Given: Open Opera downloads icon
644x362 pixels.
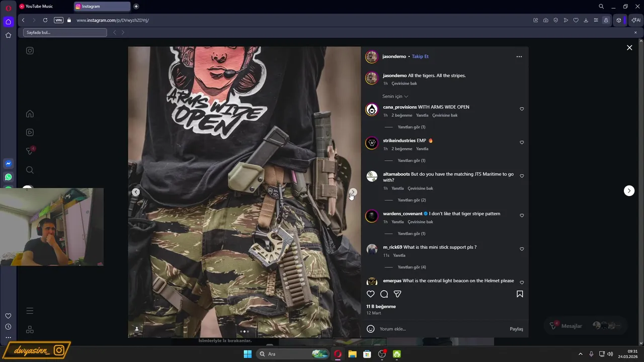Looking at the screenshot, I should click(x=586, y=20).
